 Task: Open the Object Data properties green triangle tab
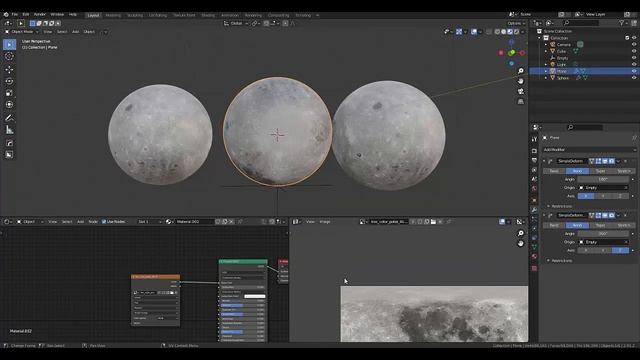point(534,247)
